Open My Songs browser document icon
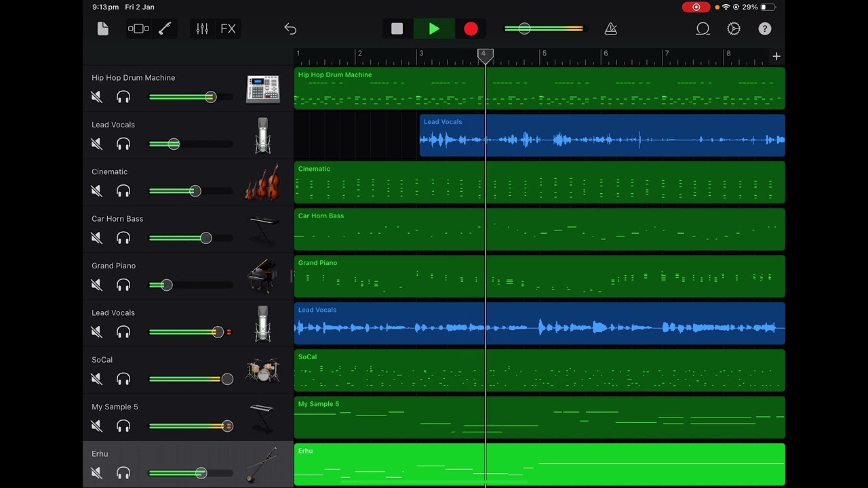This screenshot has width=868, height=488. (x=103, y=28)
